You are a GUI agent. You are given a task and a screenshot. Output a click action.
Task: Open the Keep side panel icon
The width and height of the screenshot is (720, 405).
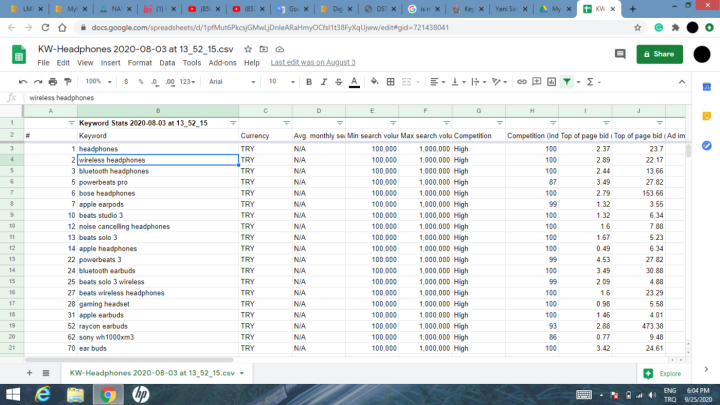pos(707,116)
